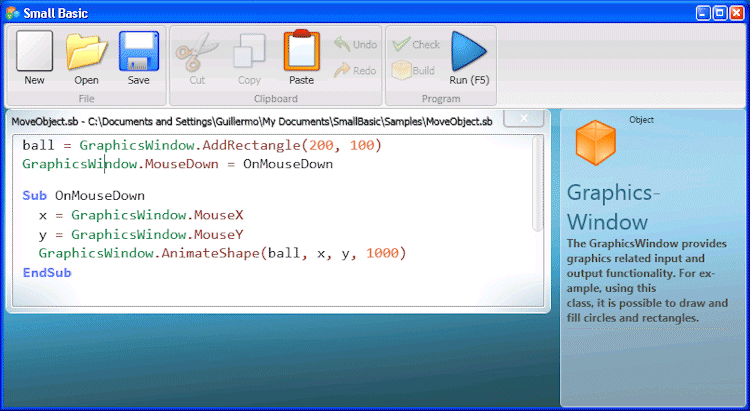The height and width of the screenshot is (411, 750).
Task: Minimize the Small Basic window
Action: [x=703, y=13]
